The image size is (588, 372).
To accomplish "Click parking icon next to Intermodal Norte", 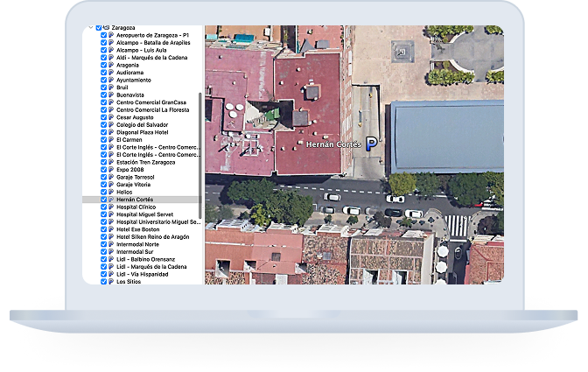I will (111, 244).
